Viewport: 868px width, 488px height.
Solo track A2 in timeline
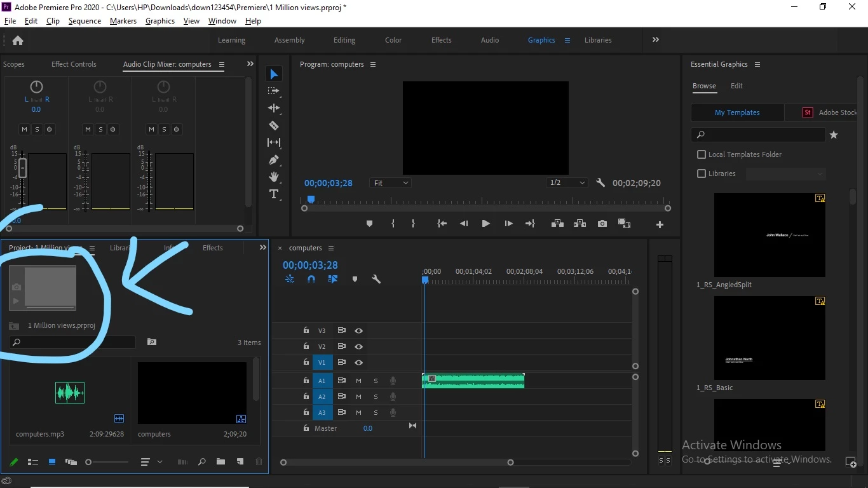[376, 397]
